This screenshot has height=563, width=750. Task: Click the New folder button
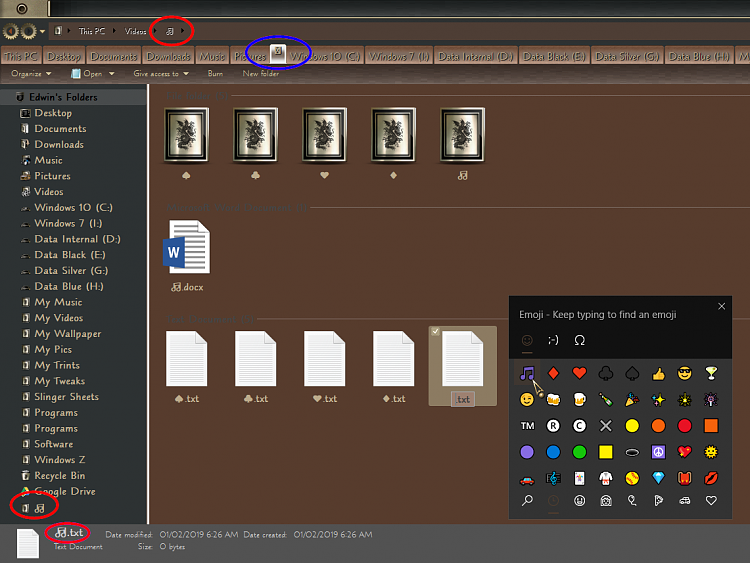coord(261,74)
